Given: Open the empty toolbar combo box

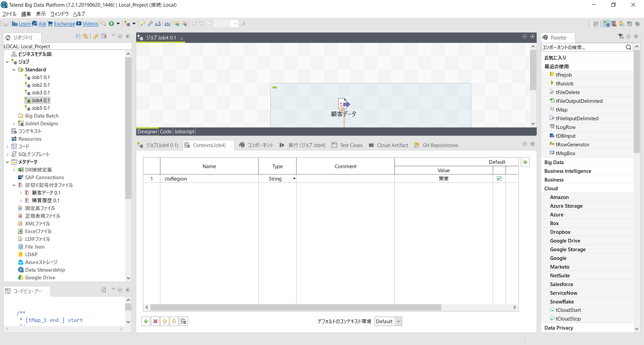Looking at the screenshot, I should 226,23.
